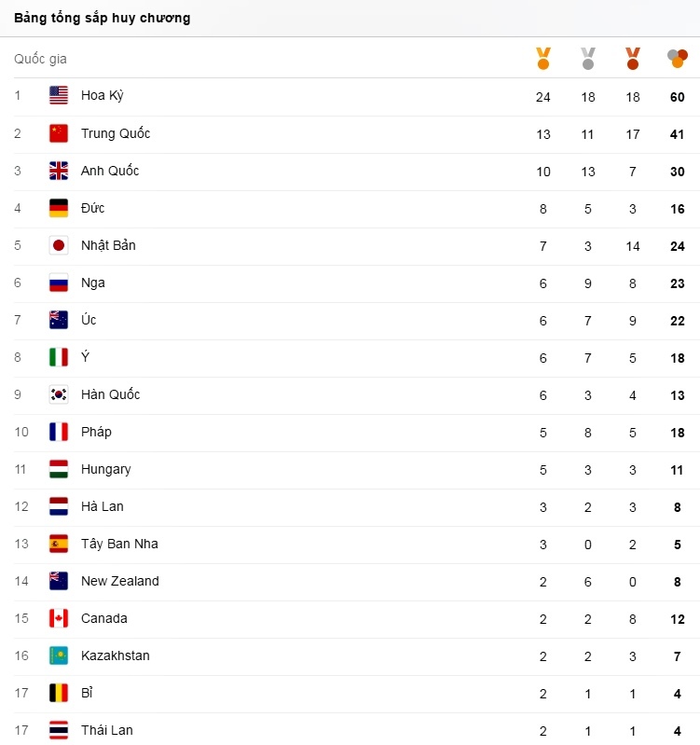Open the Hoa Kỳ country link
The height and width of the screenshot is (745, 700).
[x=103, y=96]
